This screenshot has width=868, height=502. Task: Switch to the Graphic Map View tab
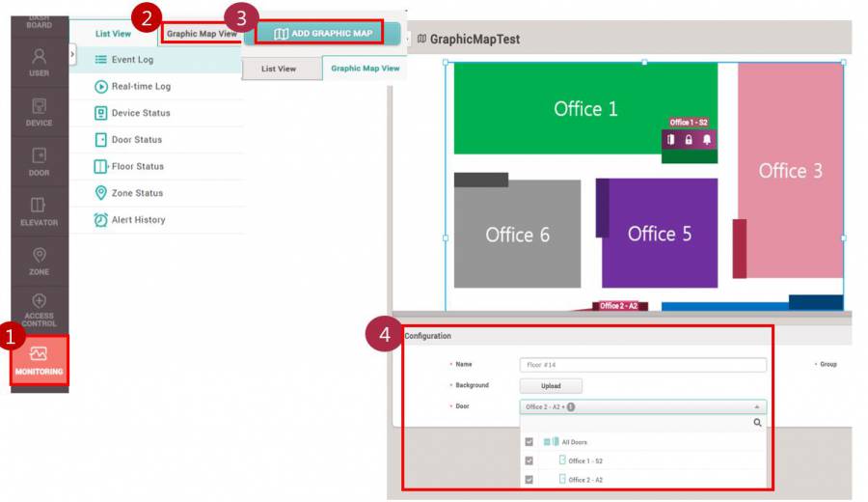tap(202, 34)
